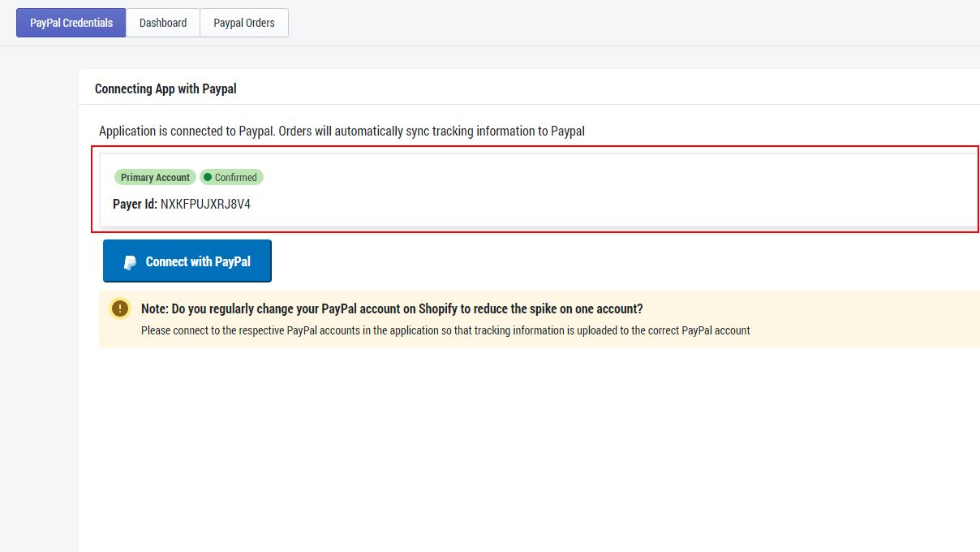Select the Payer Id value NXKFPUJXRJ8V4
Screen dimensions: 980x552
(205, 205)
